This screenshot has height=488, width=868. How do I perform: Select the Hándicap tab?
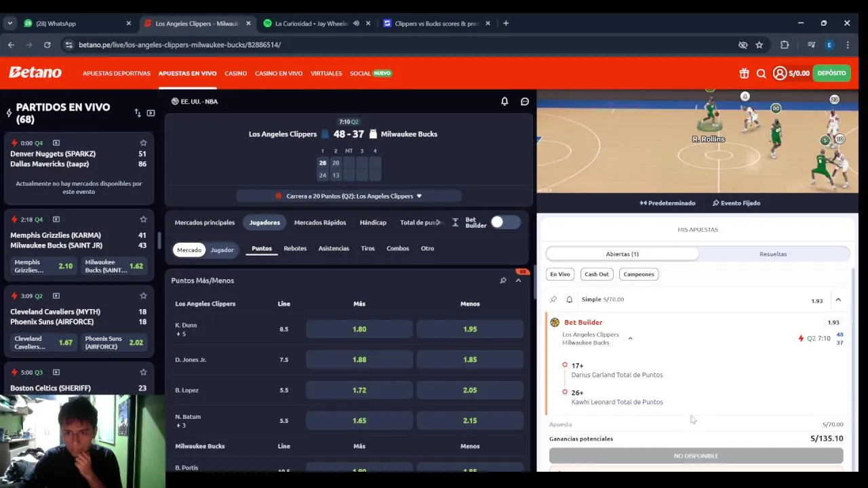tap(373, 222)
